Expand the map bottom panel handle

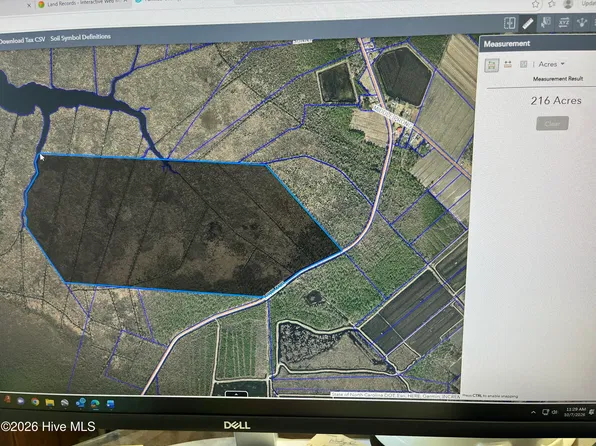pos(236,394)
